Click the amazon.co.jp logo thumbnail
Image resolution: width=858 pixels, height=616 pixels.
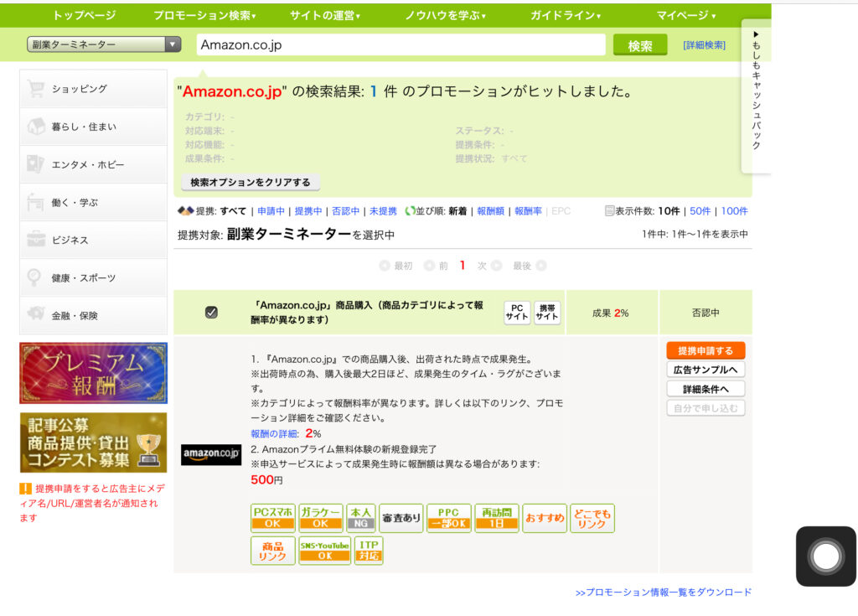click(211, 454)
